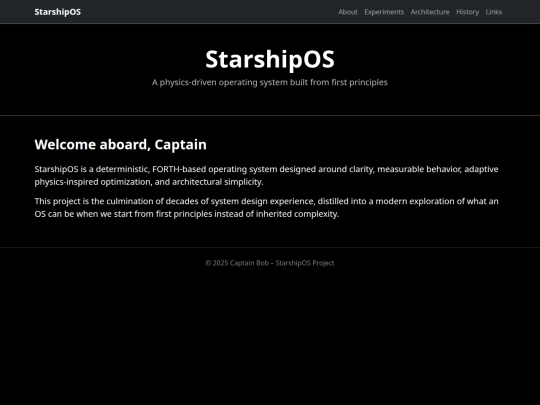Image resolution: width=540 pixels, height=405 pixels.
Task: Click the physics-driven operating system tagline
Action: point(270,82)
